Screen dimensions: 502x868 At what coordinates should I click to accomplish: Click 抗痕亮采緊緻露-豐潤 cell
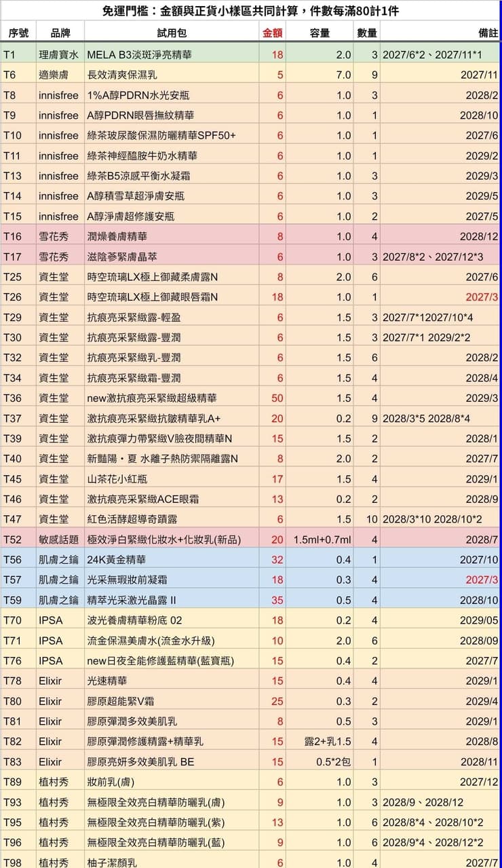pos(172,337)
